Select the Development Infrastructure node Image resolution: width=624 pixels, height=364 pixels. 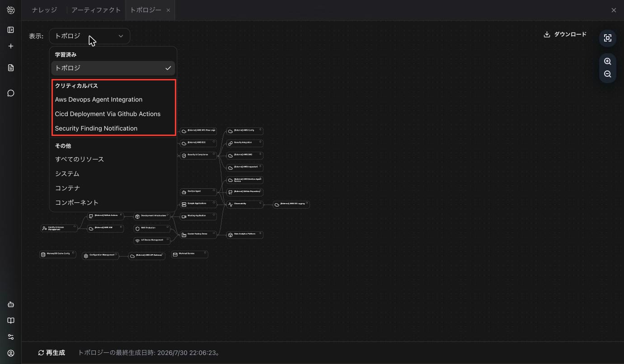pyautogui.click(x=152, y=216)
